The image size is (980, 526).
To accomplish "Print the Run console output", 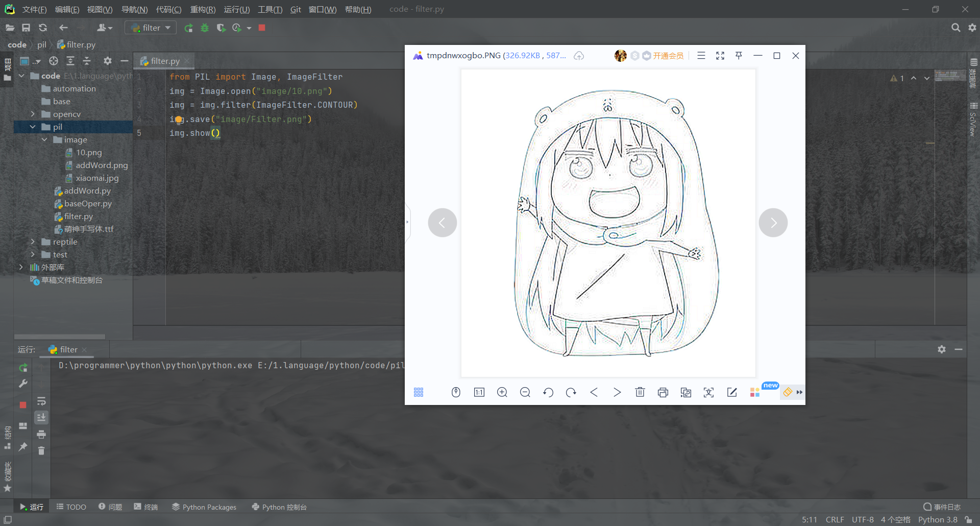I will [x=41, y=434].
